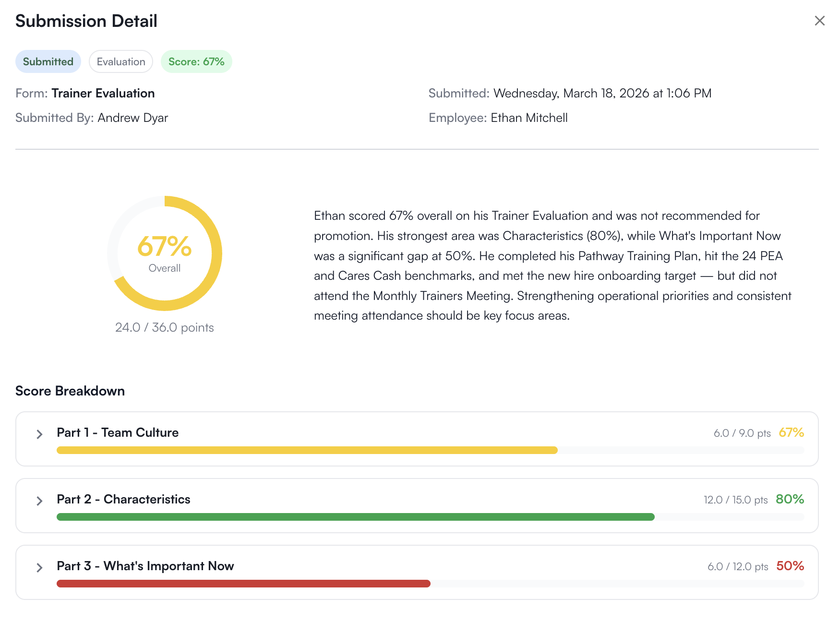
Task: Click the Evaluation type badge
Action: (x=121, y=61)
